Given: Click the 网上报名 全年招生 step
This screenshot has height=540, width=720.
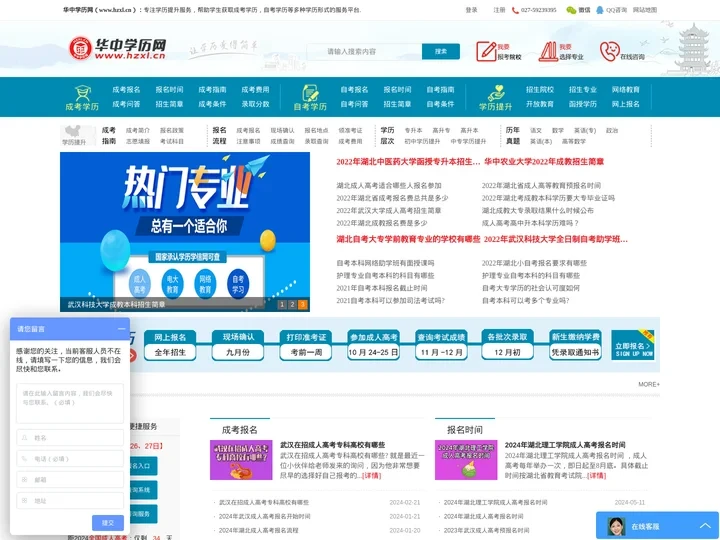Looking at the screenshot, I should click(170, 345).
